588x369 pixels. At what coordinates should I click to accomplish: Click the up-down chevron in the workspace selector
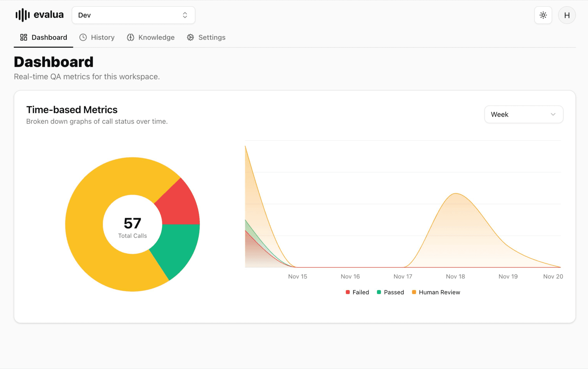pyautogui.click(x=185, y=15)
